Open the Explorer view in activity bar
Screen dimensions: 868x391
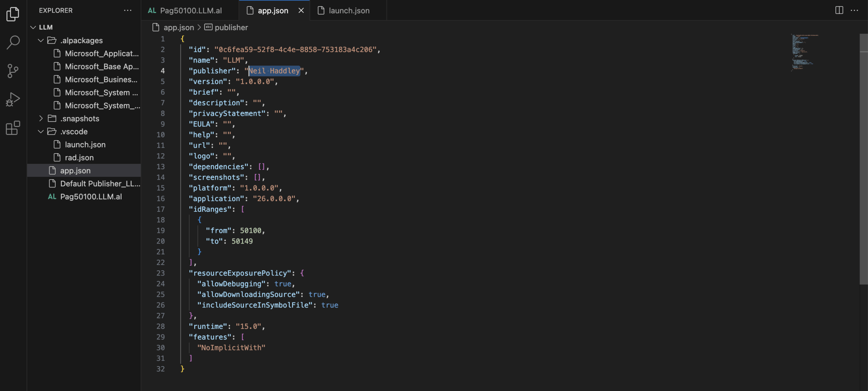tap(13, 14)
